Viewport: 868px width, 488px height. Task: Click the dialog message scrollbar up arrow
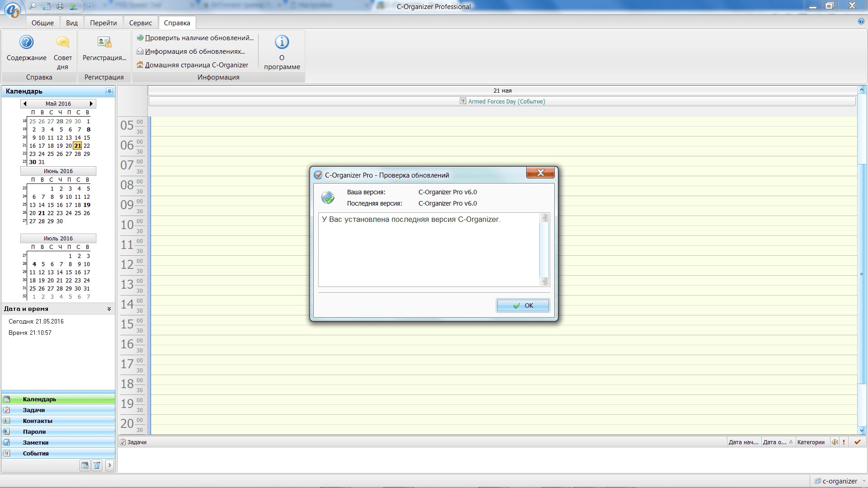click(544, 218)
